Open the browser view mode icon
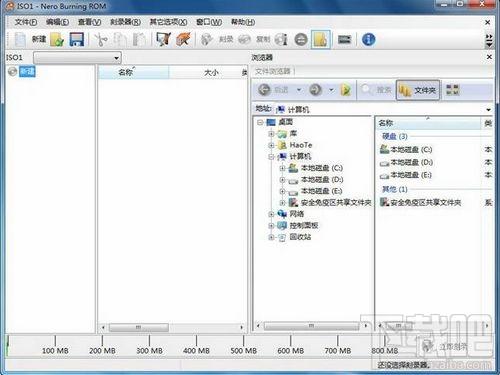 (453, 90)
